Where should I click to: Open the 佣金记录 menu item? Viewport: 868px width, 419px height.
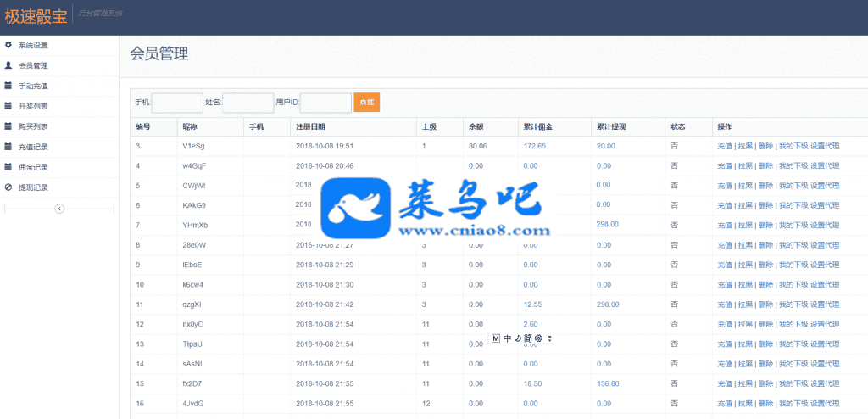pyautogui.click(x=33, y=167)
